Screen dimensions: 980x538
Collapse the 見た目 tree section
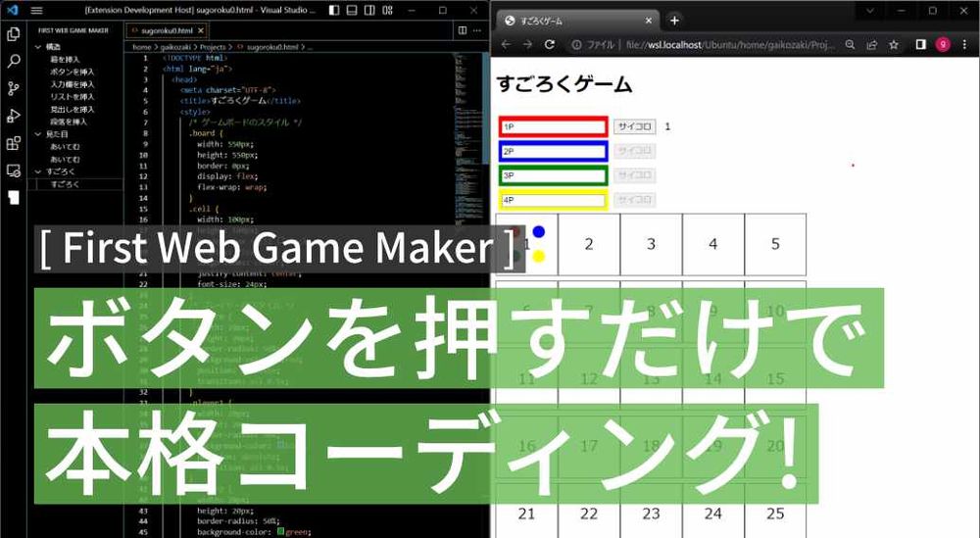coord(38,133)
